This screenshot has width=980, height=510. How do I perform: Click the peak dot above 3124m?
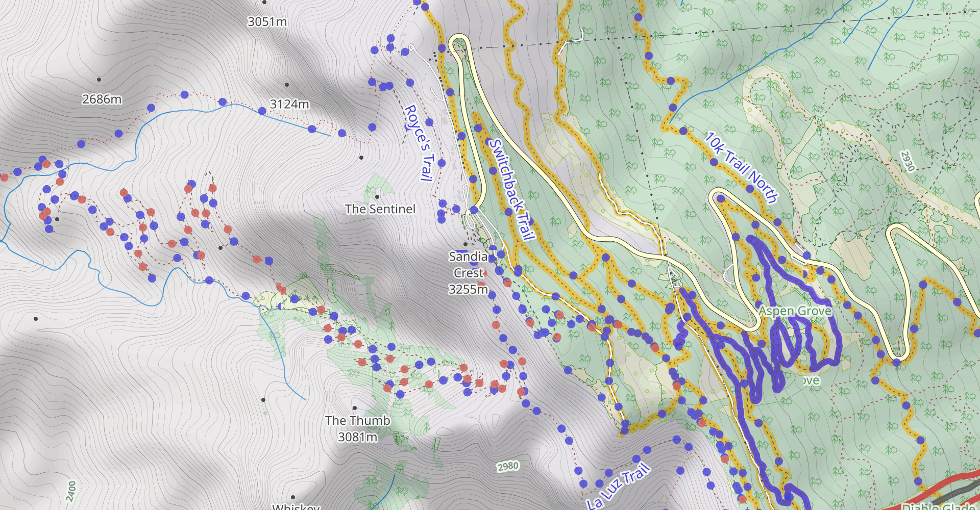287,85
